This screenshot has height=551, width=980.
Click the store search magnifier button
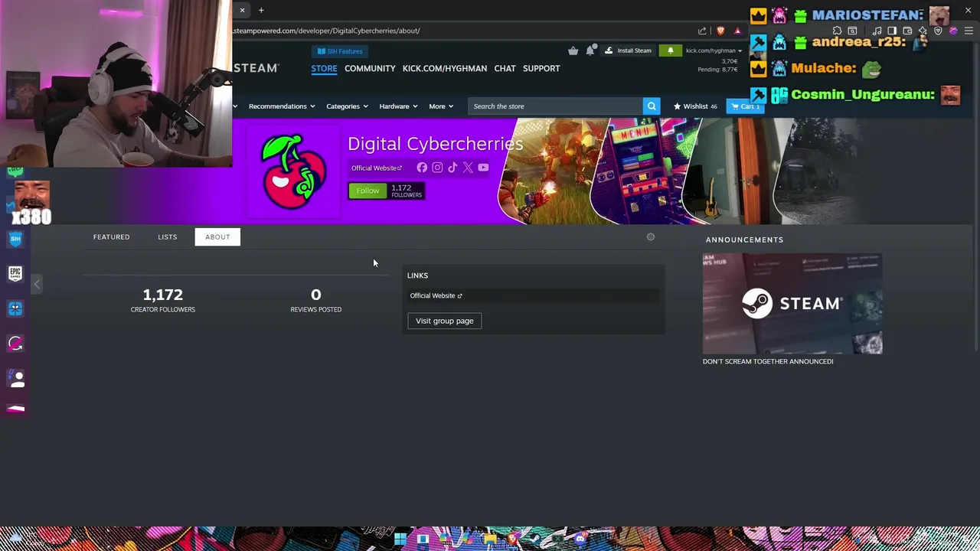[652, 106]
